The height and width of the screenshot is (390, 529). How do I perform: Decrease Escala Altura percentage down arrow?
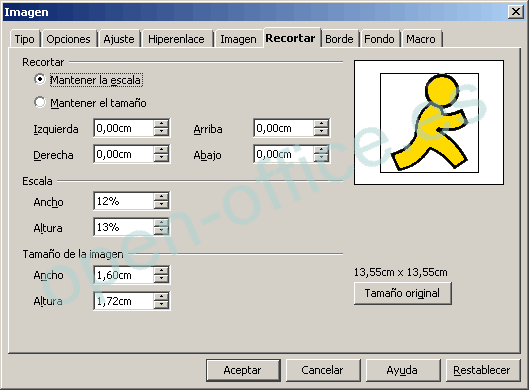161,231
